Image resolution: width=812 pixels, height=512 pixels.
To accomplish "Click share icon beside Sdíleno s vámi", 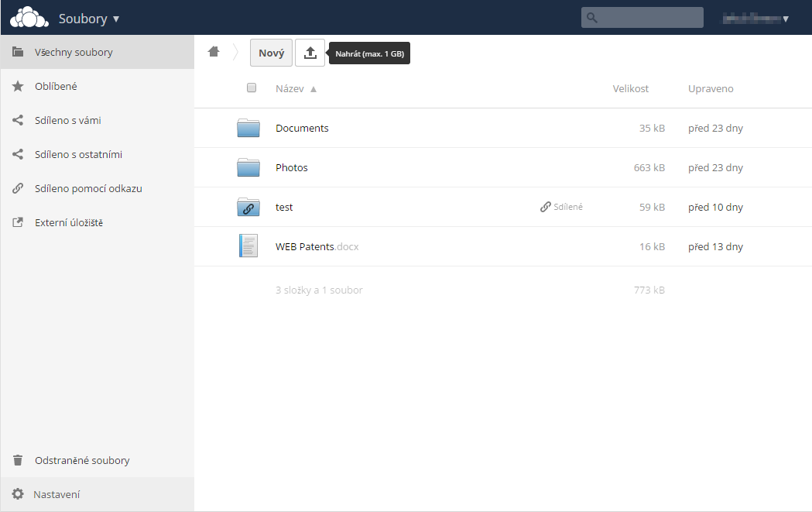I will (x=18, y=120).
